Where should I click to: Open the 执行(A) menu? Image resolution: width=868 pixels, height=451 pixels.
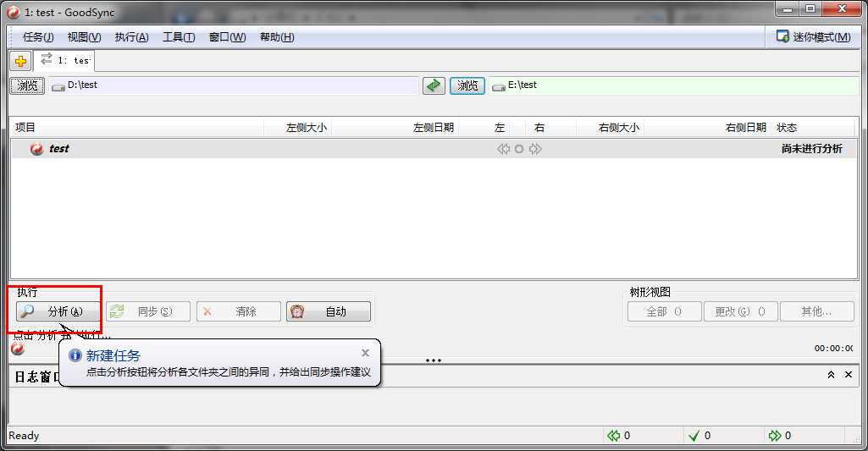[x=132, y=37]
